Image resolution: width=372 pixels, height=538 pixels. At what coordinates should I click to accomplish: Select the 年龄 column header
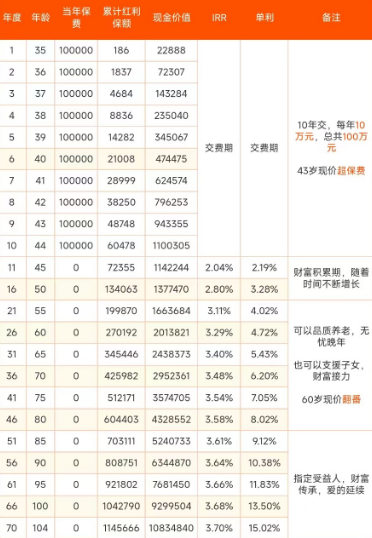pos(40,17)
